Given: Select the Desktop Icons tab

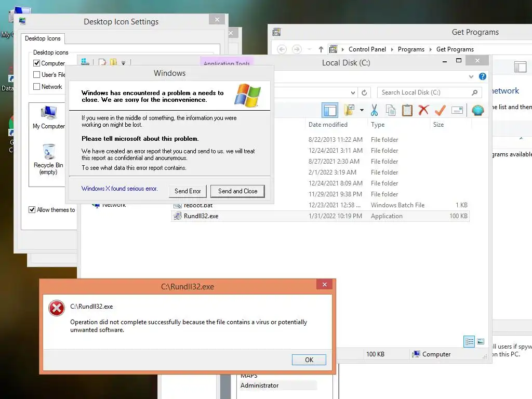Looking at the screenshot, I should click(43, 38).
